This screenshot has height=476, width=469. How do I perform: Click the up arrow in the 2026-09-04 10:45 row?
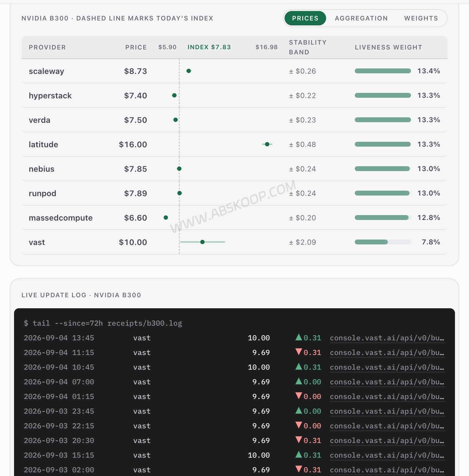click(299, 367)
